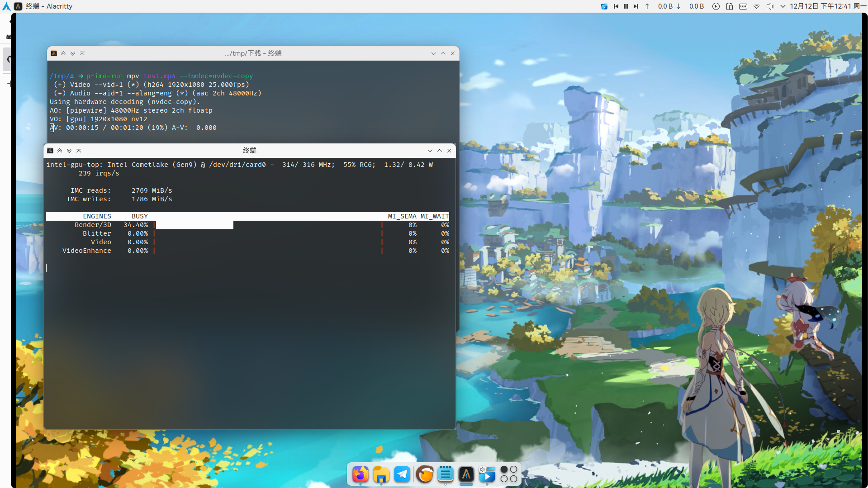The width and height of the screenshot is (868, 488).
Task: Select the .../tmp/下载 terminal window titlebar
Action: pos(253,53)
